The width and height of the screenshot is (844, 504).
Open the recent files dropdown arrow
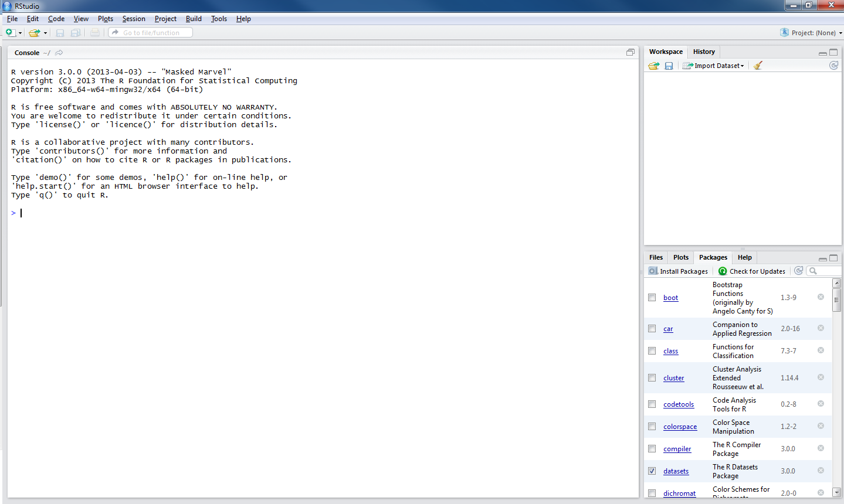coord(45,33)
